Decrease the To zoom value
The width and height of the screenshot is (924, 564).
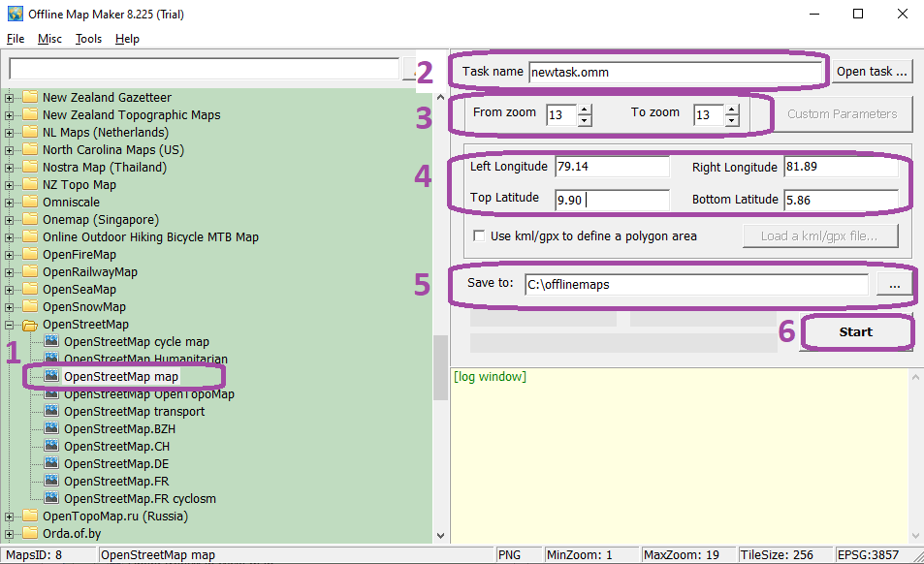coord(731,120)
